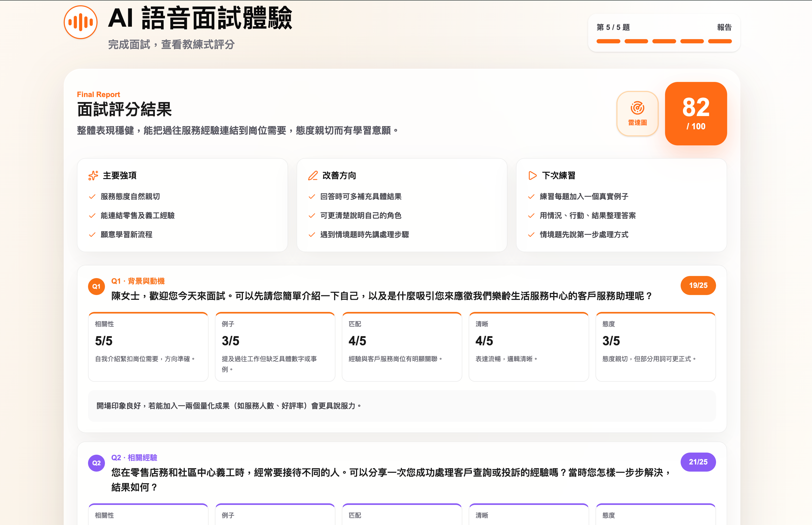Screen dimensions: 812x525
Task: Select the Q1 匹配 4/5 score card
Action: pyautogui.click(x=402, y=347)
